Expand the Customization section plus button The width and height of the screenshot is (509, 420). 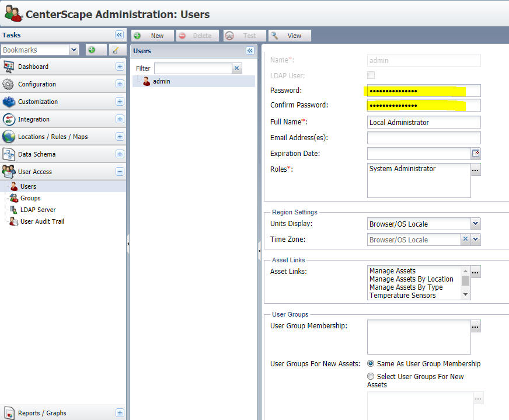pos(120,101)
